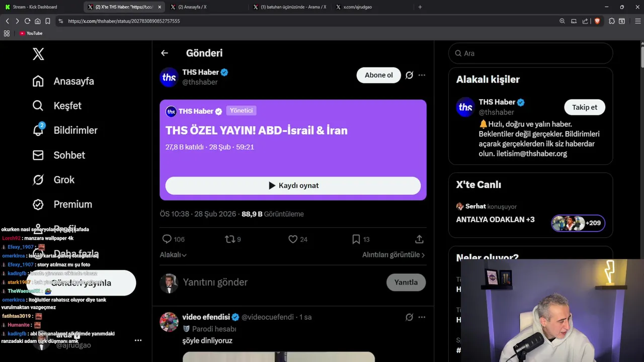The width and height of the screenshot is (644, 362).
Task: Click browser back button
Action: point(7,21)
